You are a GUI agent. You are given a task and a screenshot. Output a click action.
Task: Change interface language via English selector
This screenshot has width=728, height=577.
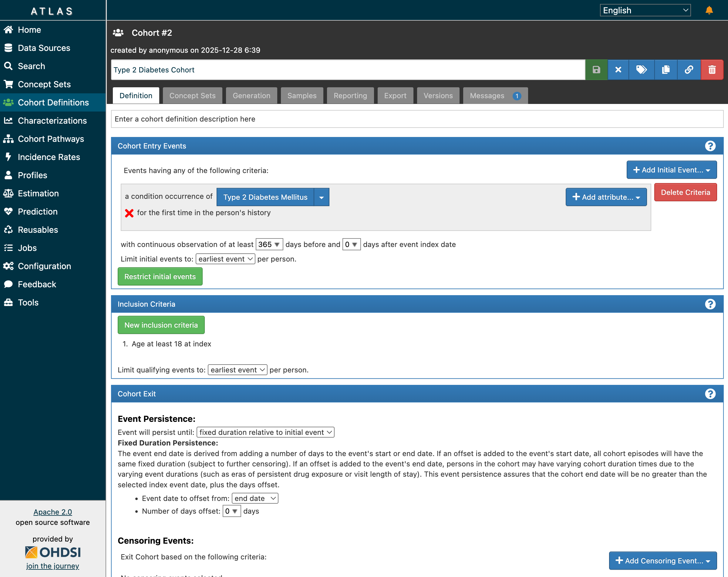coord(645,10)
